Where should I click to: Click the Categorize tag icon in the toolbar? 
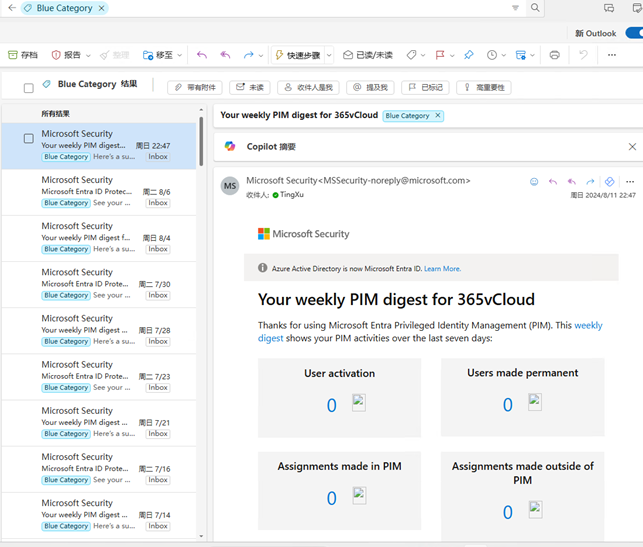tap(411, 55)
